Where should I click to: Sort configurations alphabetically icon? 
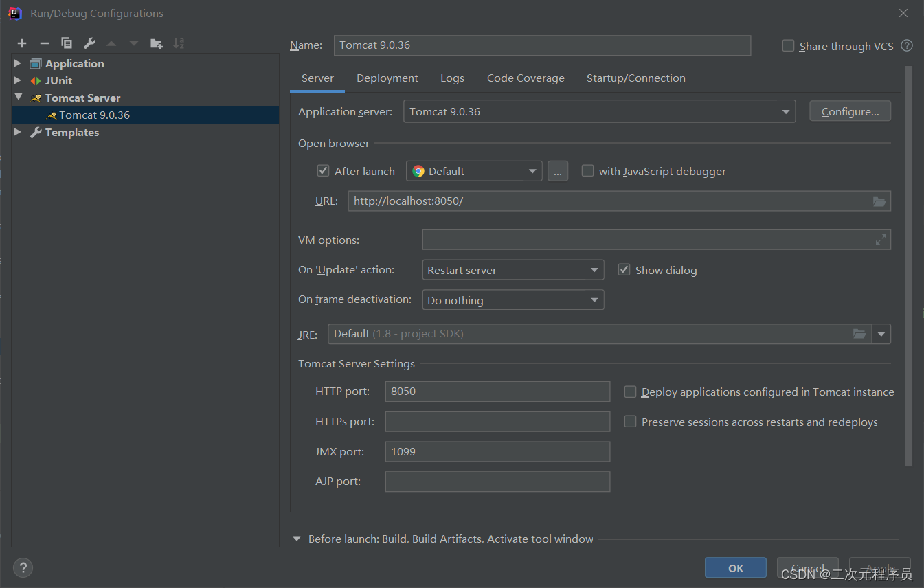(179, 43)
